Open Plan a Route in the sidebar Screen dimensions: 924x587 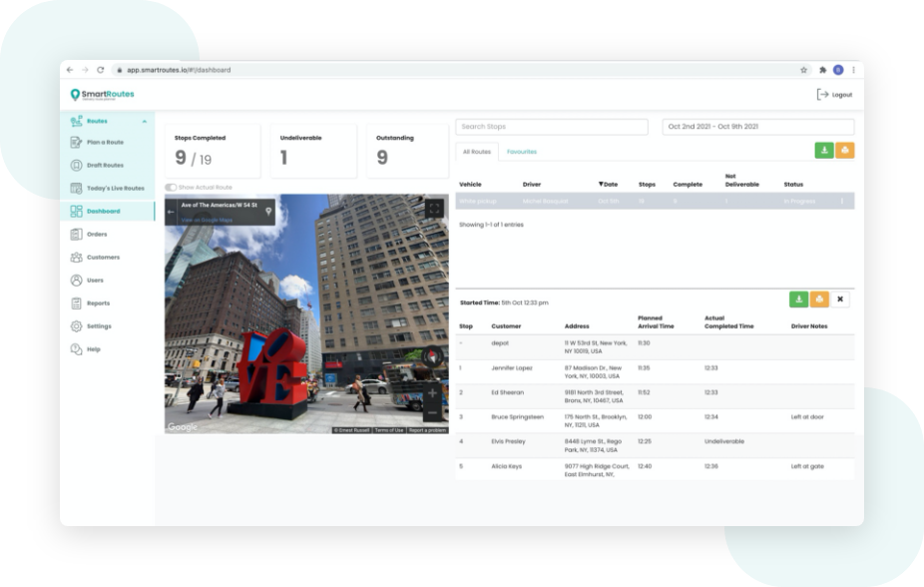[x=107, y=142]
